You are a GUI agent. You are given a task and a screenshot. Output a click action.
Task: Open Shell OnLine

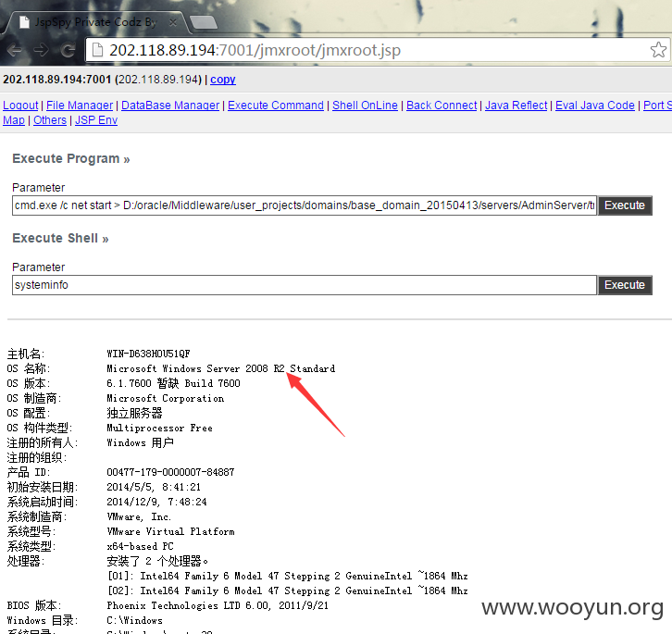pyautogui.click(x=365, y=105)
